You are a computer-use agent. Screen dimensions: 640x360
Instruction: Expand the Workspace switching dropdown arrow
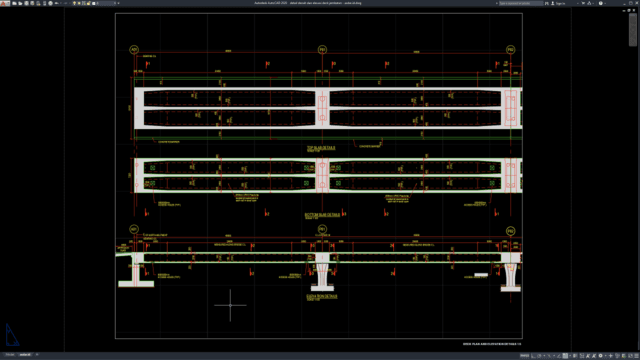pyautogui.click(x=606, y=356)
